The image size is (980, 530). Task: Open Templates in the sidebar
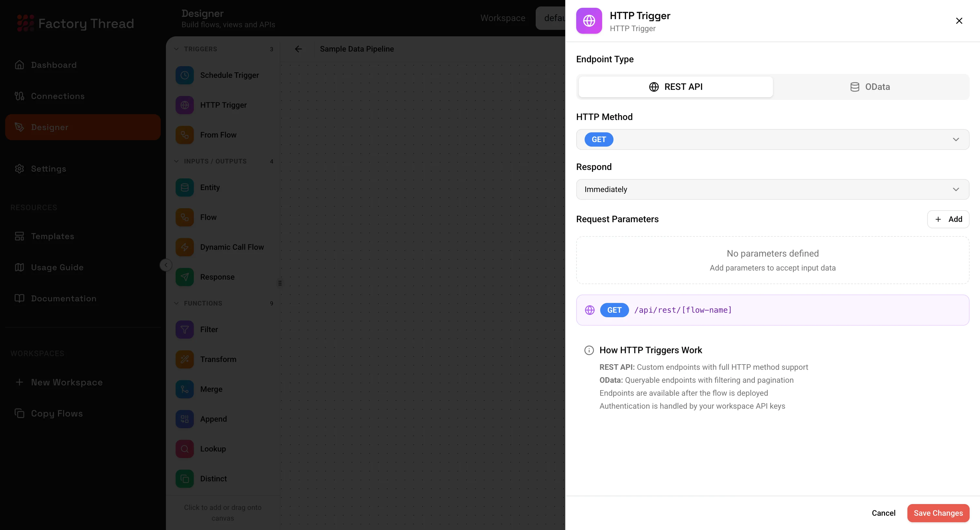click(x=52, y=236)
